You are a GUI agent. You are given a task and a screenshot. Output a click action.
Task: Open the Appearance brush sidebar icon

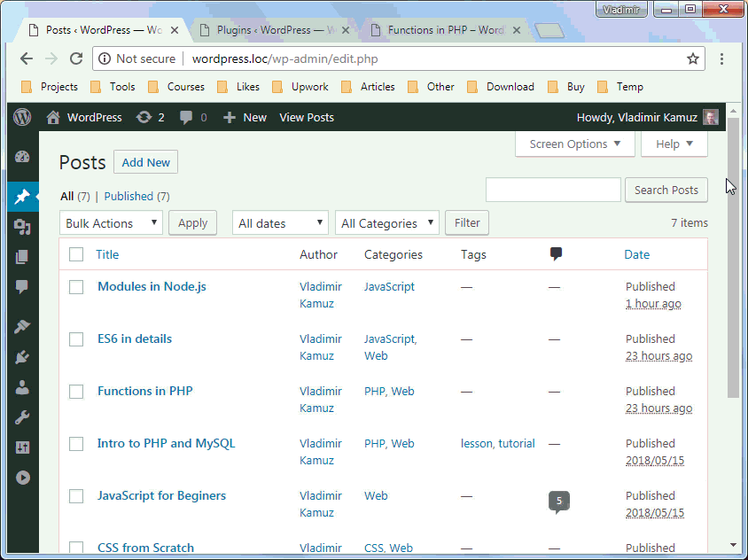click(22, 327)
